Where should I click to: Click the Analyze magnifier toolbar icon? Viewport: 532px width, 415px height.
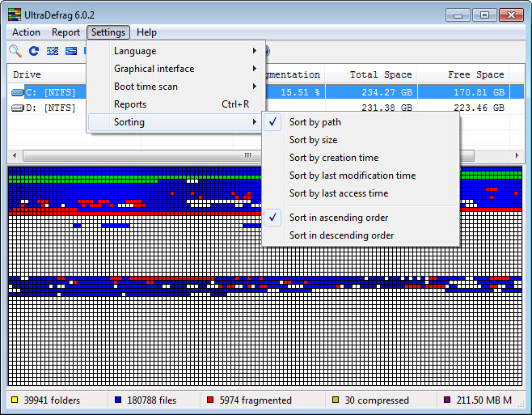click(x=15, y=51)
